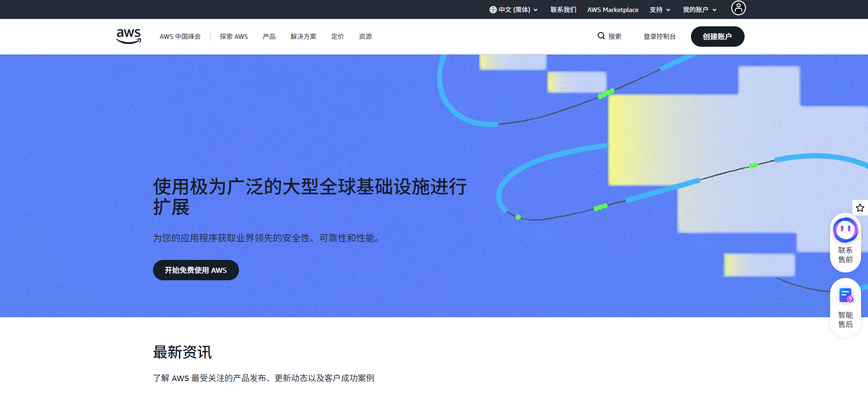Open the 联系售前 chatbot icon
Image resolution: width=868 pixels, height=407 pixels.
(845, 242)
